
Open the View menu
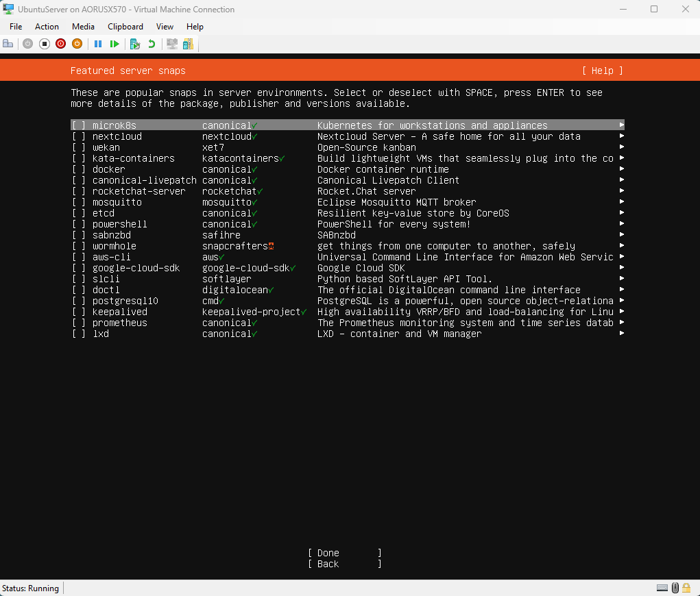165,27
